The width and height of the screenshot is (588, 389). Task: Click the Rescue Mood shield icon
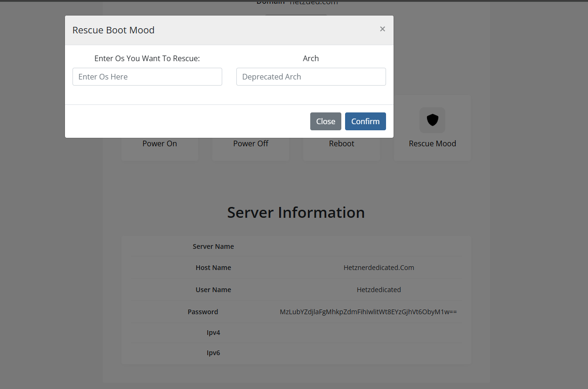(432, 120)
